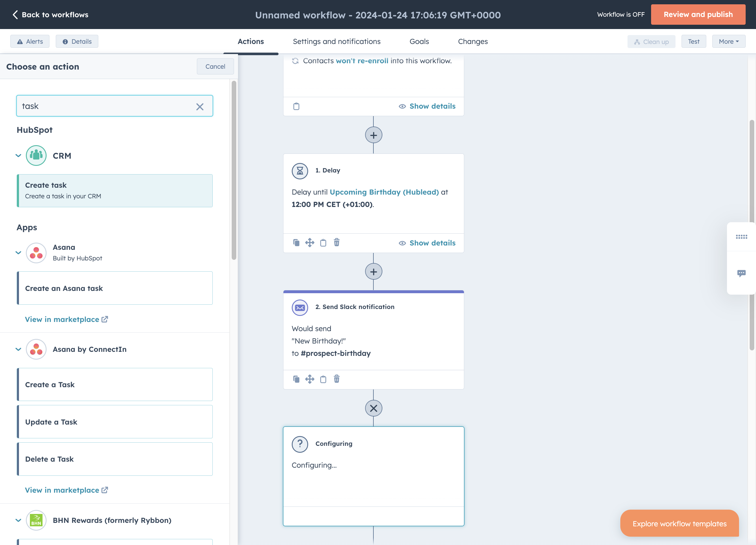Open clipboard icon on Delay card
The image size is (756, 545).
tap(323, 243)
